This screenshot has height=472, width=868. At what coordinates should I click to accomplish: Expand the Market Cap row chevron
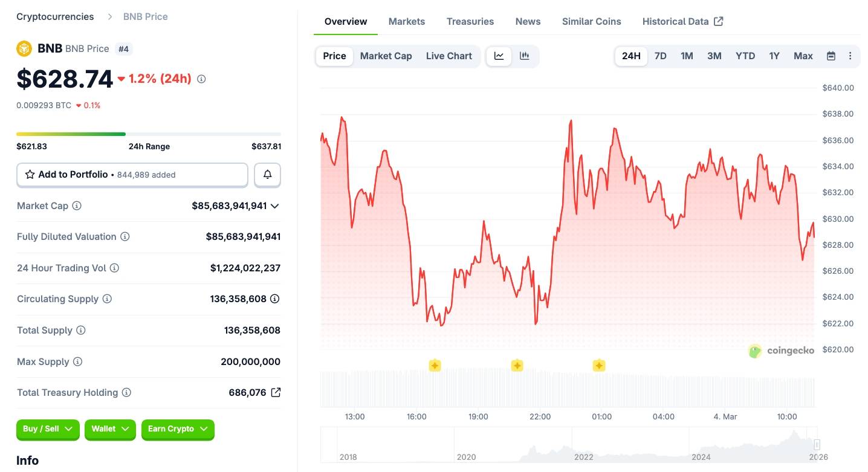275,205
